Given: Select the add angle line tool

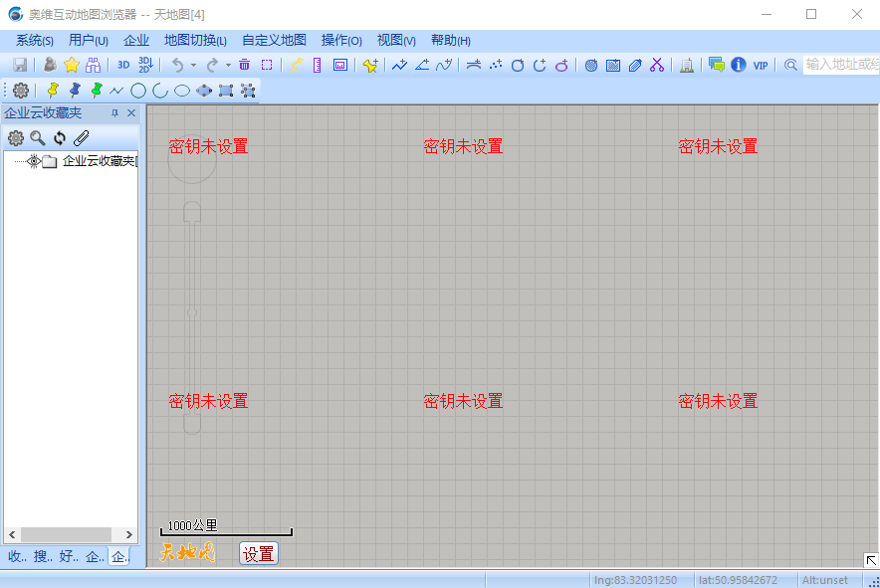Looking at the screenshot, I should point(422,65).
